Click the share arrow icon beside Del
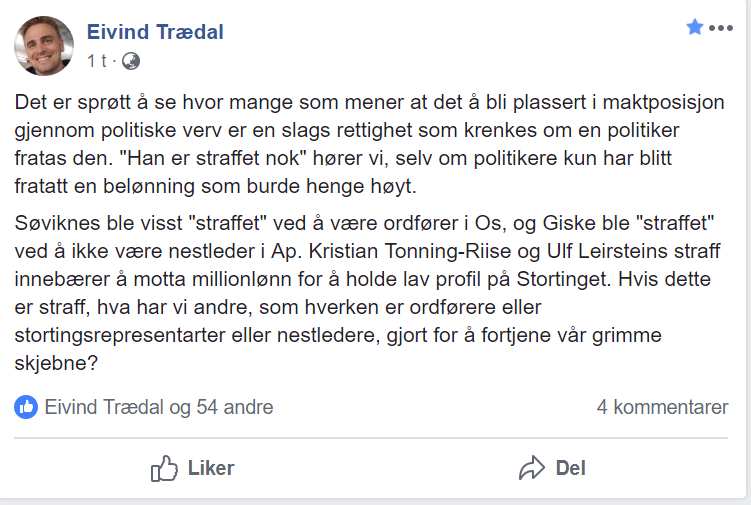This screenshot has height=505, width=751. 531,467
